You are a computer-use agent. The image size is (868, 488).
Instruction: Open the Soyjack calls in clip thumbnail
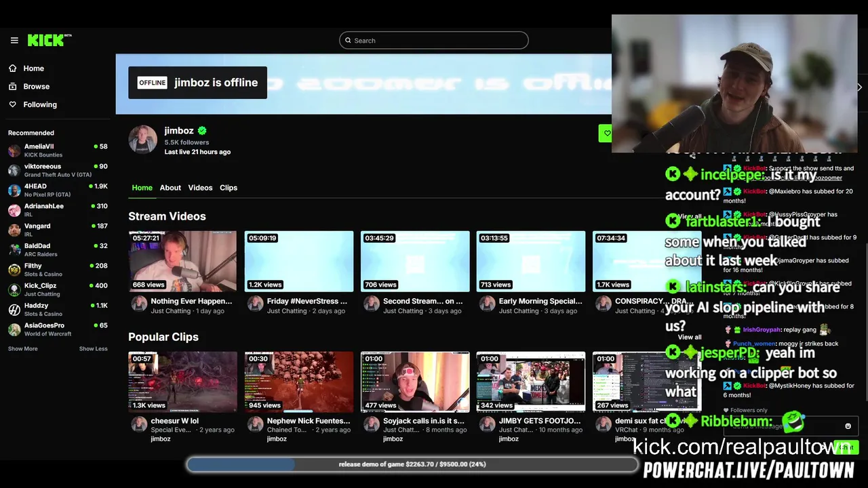[x=415, y=382]
